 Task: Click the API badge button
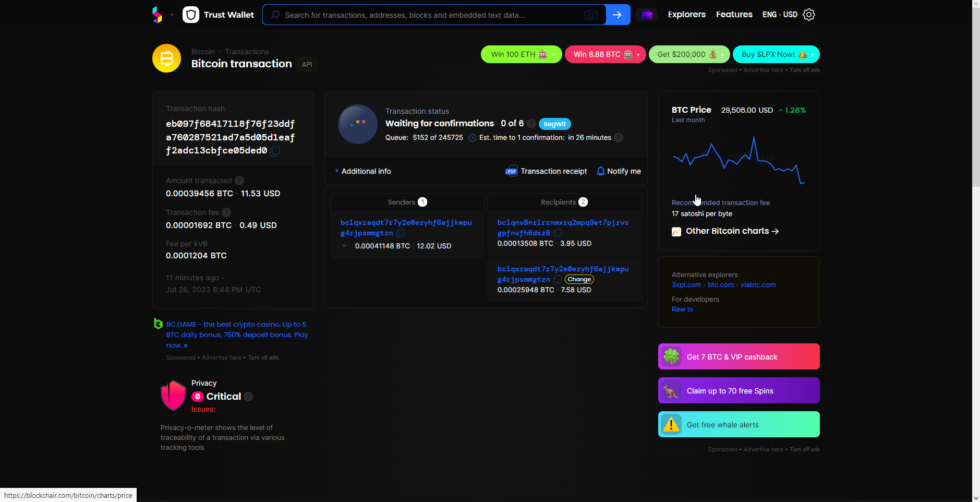307,65
